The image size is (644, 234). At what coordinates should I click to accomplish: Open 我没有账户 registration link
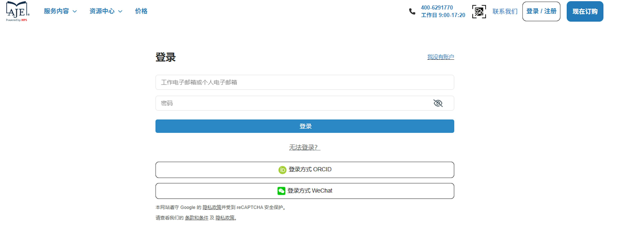(441, 57)
